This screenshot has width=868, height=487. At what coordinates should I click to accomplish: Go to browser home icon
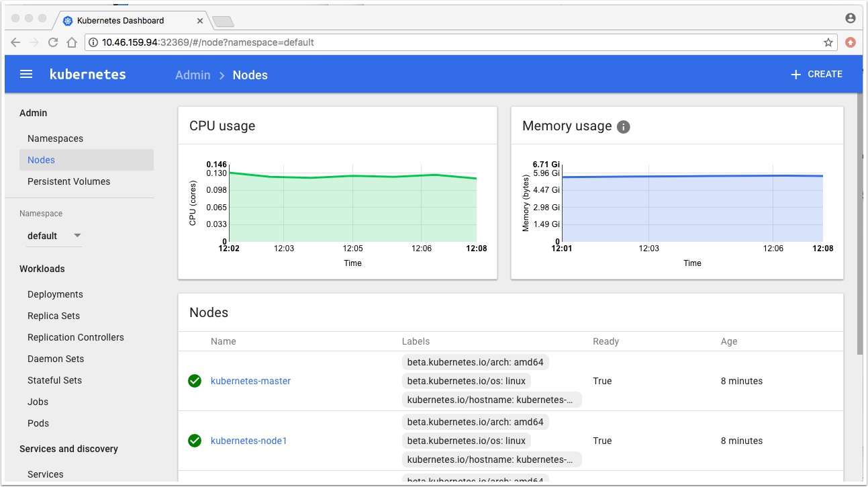tap(71, 42)
